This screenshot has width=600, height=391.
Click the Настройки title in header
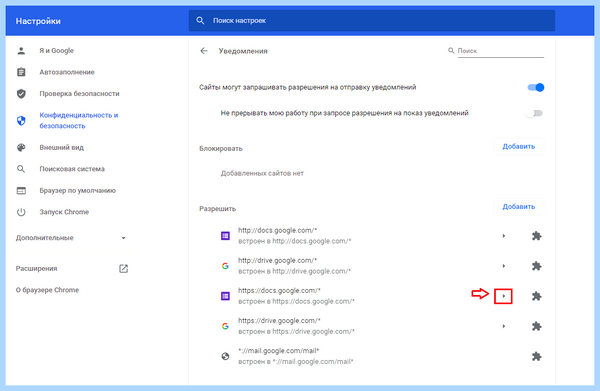pos(38,21)
